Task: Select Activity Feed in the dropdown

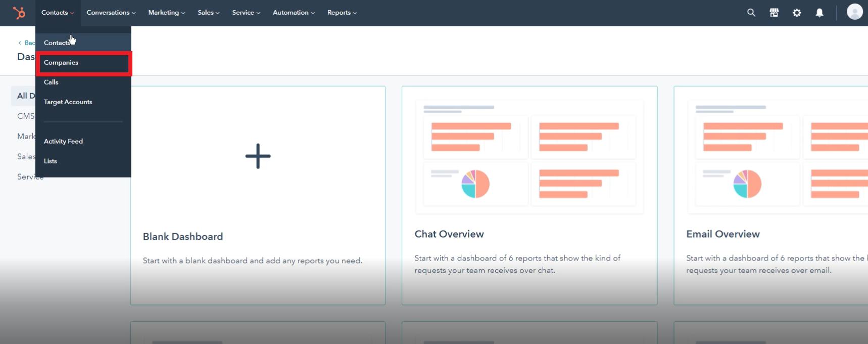Action: pyautogui.click(x=83, y=141)
